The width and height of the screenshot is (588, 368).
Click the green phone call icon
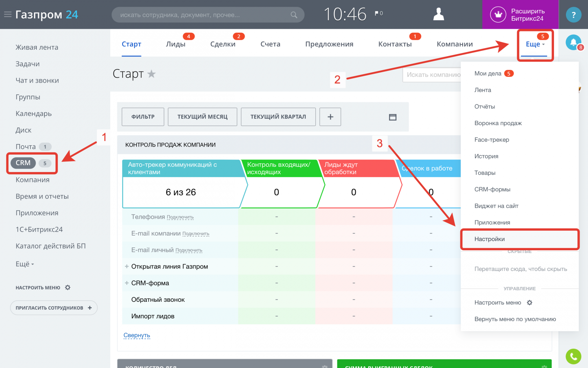(x=573, y=356)
